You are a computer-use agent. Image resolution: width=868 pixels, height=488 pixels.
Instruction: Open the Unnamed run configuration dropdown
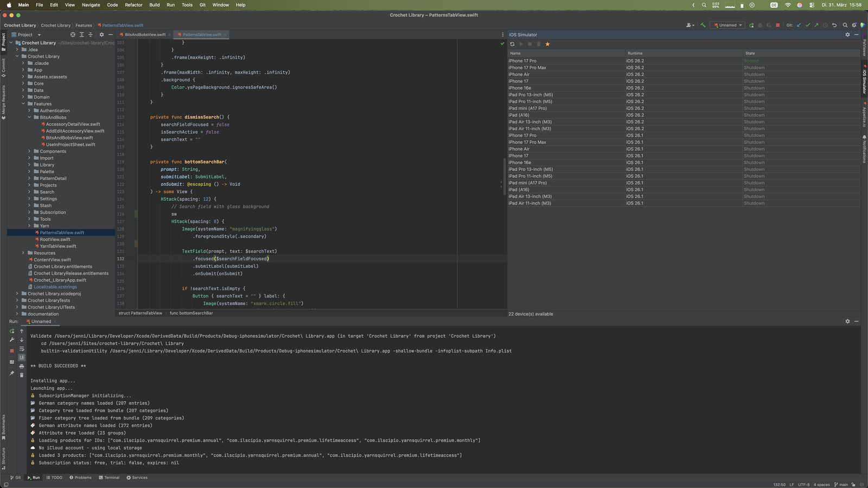coord(728,25)
